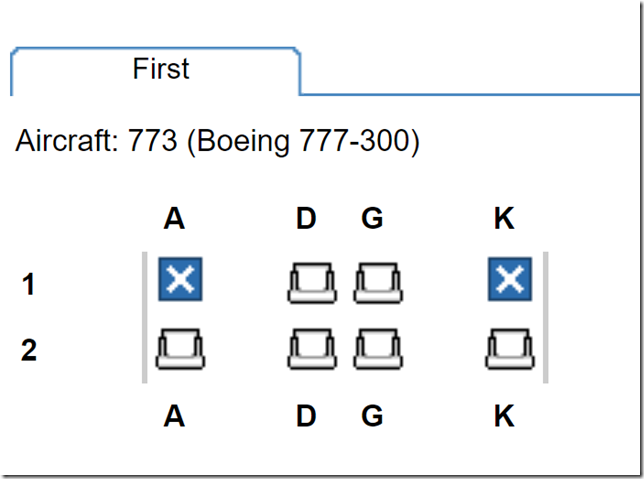Image resolution: width=644 pixels, height=479 pixels.
Task: Click the top column D header
Action: pyautogui.click(x=306, y=219)
